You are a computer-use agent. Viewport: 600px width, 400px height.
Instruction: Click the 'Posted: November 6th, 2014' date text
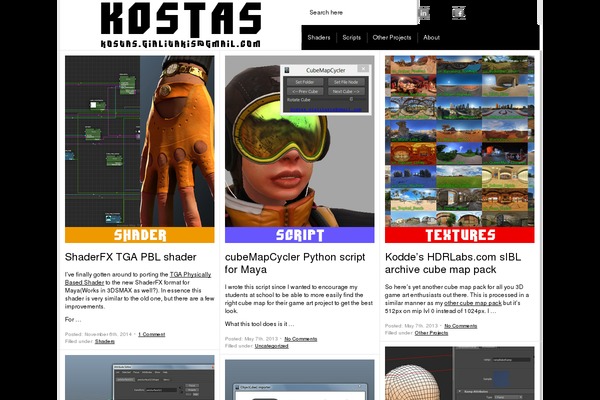coord(98,334)
